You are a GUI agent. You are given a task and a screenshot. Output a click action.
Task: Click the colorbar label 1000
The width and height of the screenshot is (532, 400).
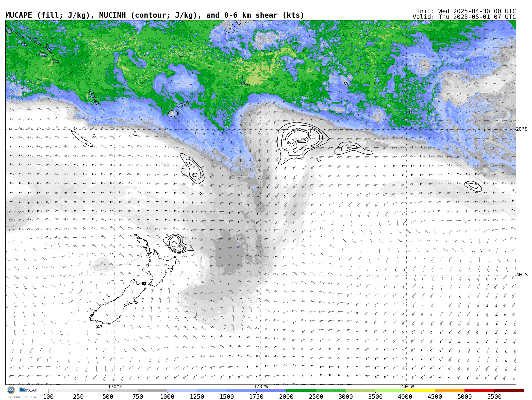coord(167,397)
